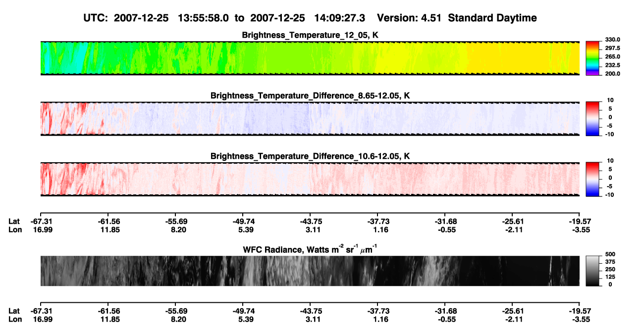Image resolution: width=644 pixels, height=330 pixels.
Task: Click the -49.74 latitude below the WFC Radiance panel
Action: [244, 311]
